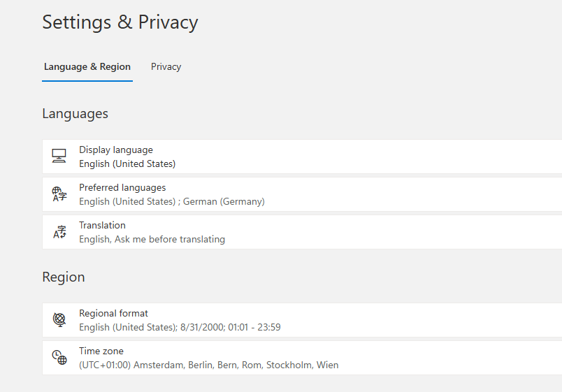
Task: Open the Preferred languages setting
Action: tap(302, 194)
